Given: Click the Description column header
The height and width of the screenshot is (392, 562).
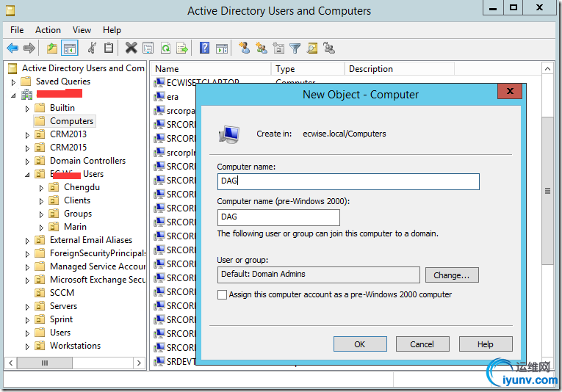Looking at the screenshot, I should click(x=400, y=69).
